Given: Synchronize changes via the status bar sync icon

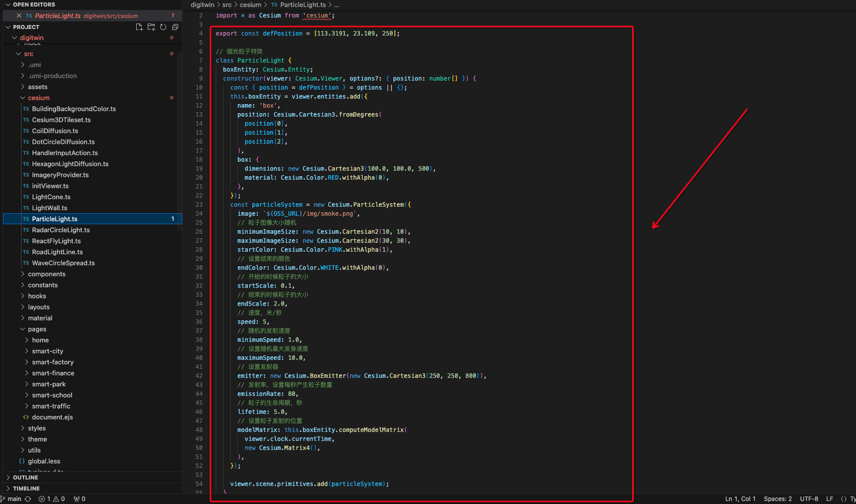Looking at the screenshot, I should (28, 499).
